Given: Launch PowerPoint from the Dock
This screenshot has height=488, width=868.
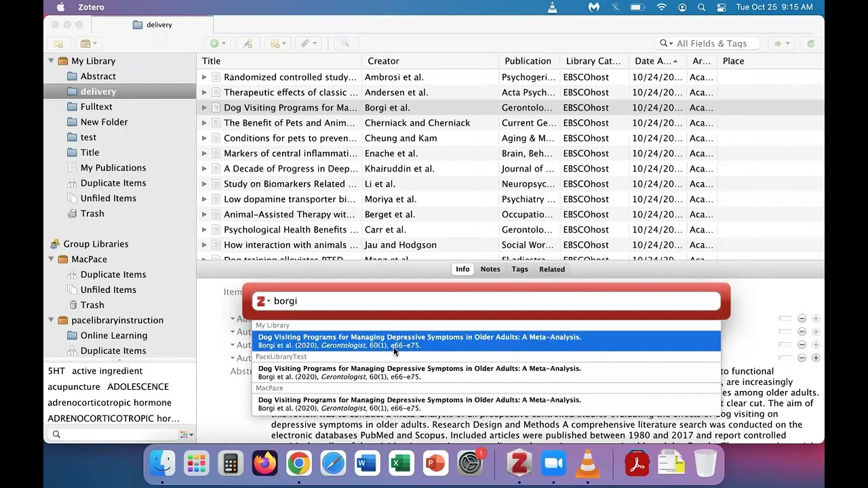Looking at the screenshot, I should 435,464.
